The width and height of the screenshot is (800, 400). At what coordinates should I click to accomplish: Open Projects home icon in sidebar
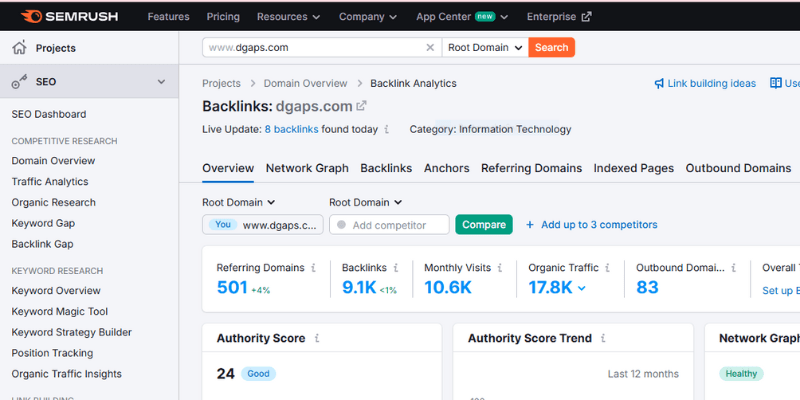19,48
